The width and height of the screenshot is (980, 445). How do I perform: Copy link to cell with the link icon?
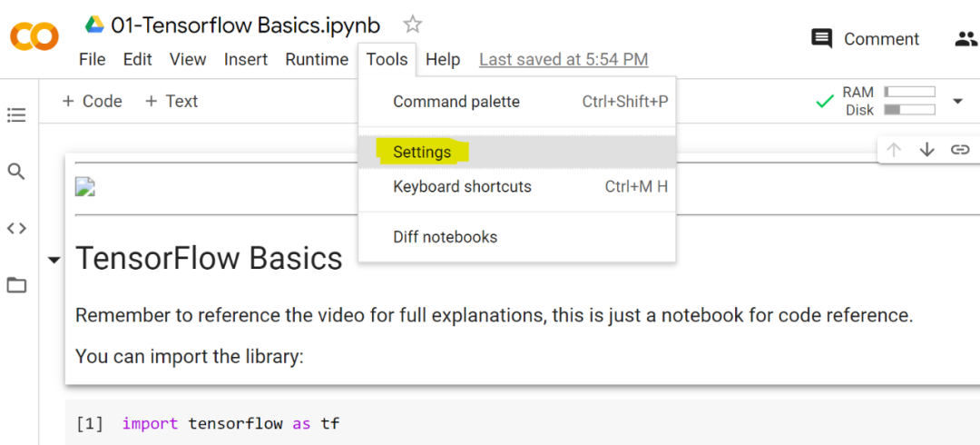960,150
